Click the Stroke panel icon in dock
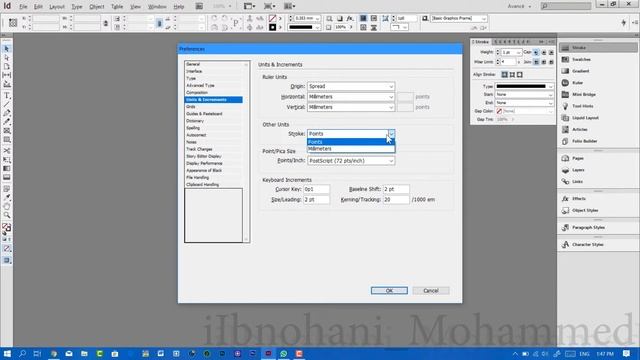Image resolution: width=640 pixels, height=360 pixels. 565,48
